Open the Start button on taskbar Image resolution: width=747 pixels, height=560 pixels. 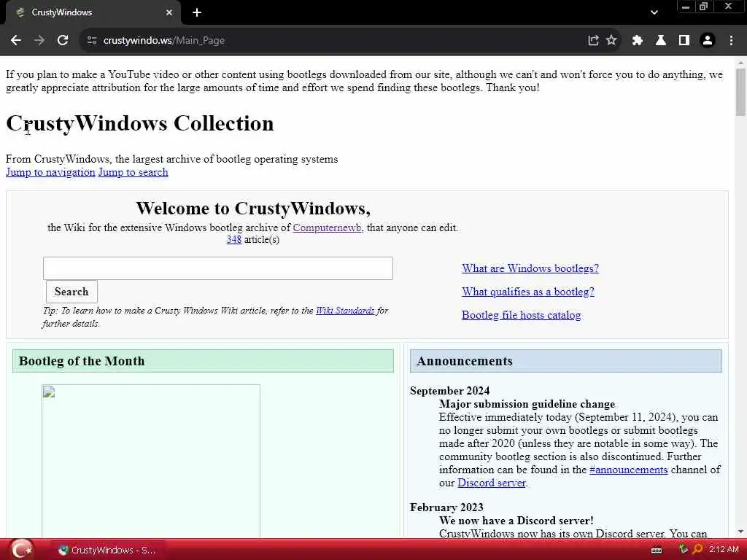click(x=21, y=550)
